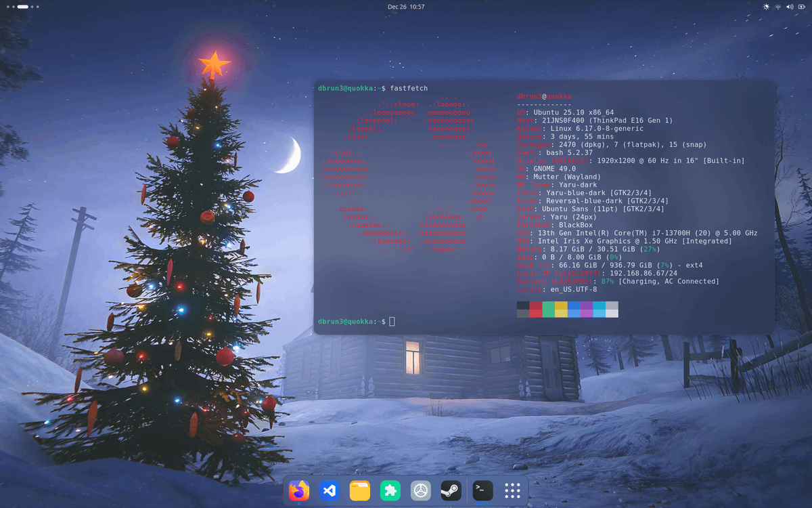Screen dimensions: 812x508
Task: Click the Terminal line BlackBox
Action: pyautogui.click(x=555, y=226)
